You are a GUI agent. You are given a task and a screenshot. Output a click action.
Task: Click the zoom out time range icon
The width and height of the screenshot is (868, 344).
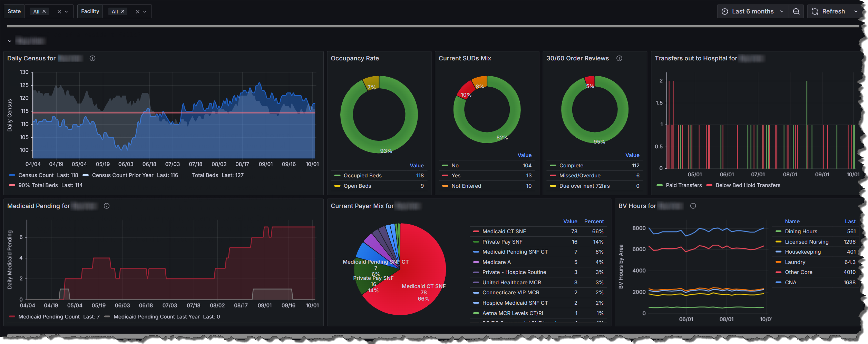(796, 11)
